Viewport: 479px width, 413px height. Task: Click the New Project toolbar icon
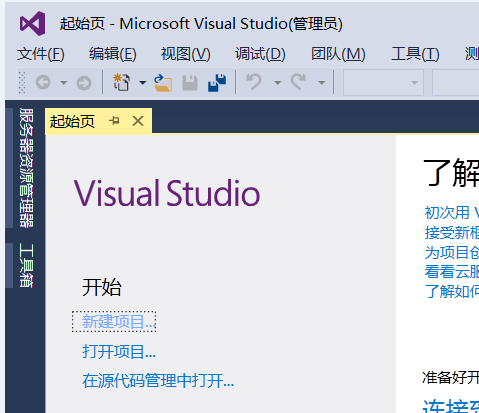point(122,82)
